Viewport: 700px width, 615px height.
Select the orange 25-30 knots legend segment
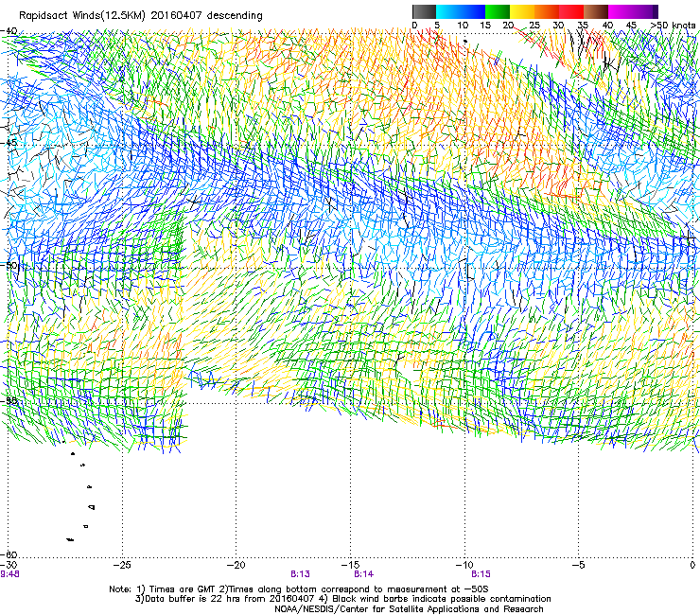click(x=547, y=11)
